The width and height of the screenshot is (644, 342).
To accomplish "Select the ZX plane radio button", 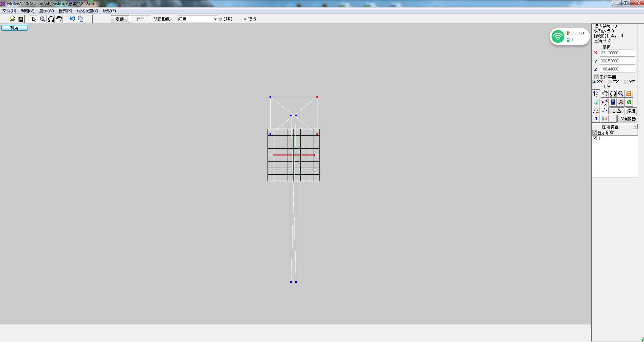I will click(610, 82).
